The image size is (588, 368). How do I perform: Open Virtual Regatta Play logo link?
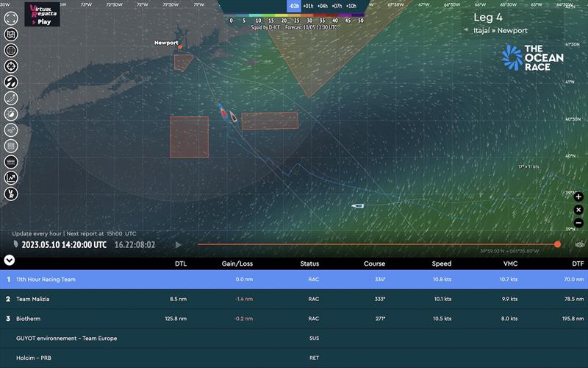pos(42,15)
